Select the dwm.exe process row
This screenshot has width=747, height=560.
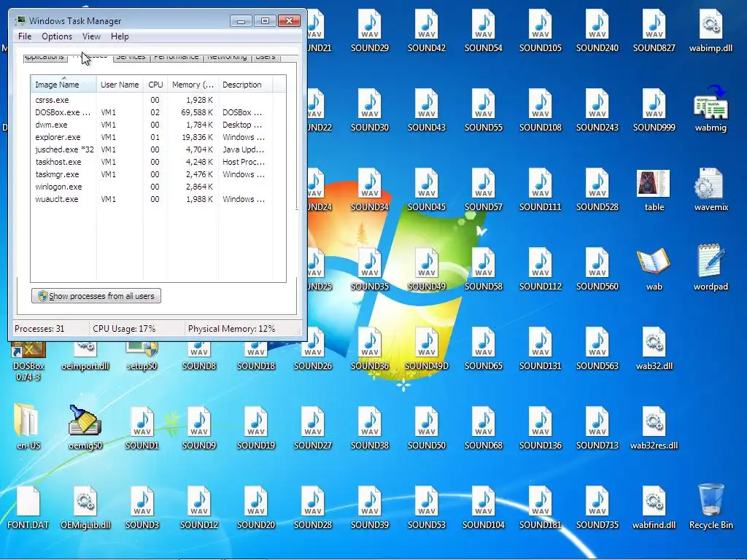(x=158, y=125)
